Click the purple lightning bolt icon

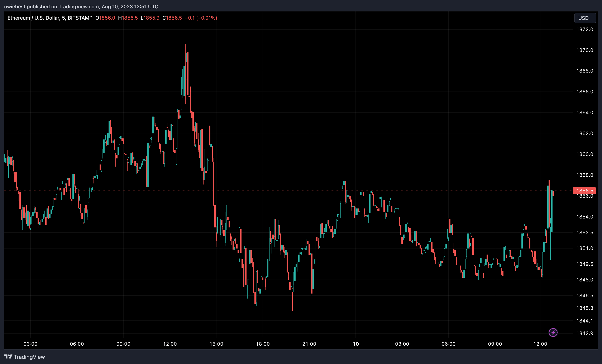pyautogui.click(x=553, y=332)
